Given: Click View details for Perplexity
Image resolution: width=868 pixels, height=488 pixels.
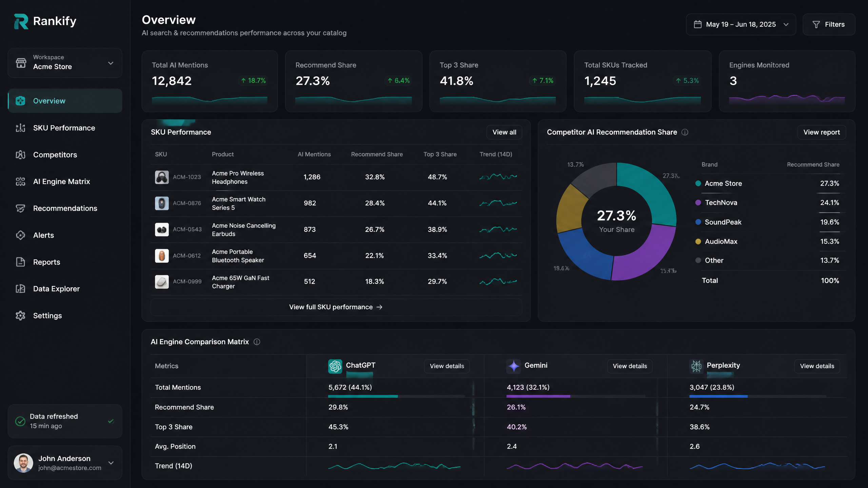Looking at the screenshot, I should (x=817, y=366).
